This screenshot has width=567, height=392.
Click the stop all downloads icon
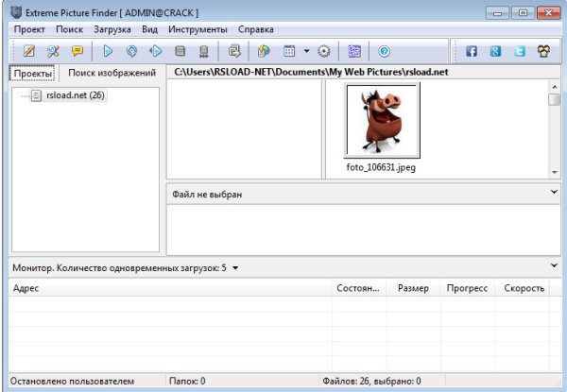pyautogui.click(x=204, y=51)
